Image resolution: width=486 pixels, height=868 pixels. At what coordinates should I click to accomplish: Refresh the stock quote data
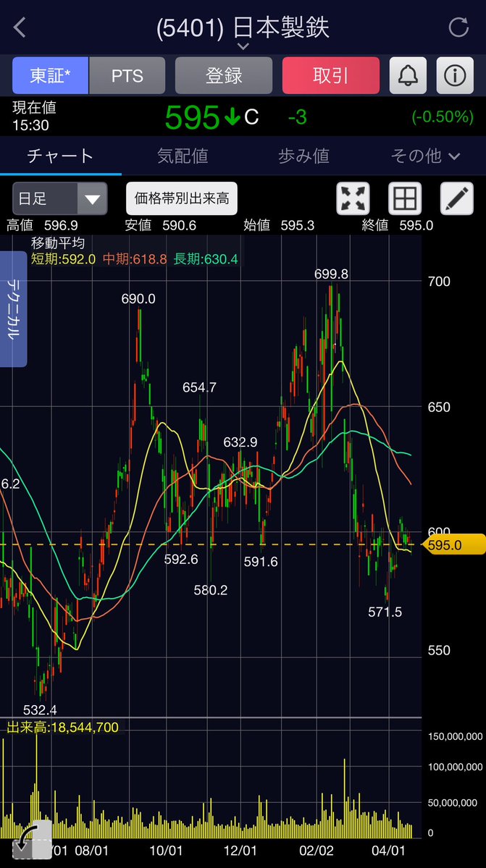(458, 27)
